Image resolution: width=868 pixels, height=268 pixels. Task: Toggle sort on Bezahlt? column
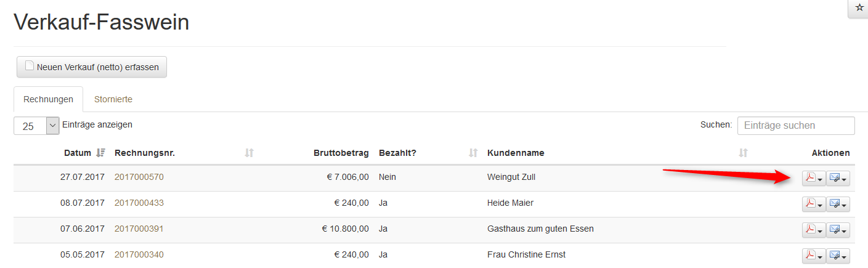pos(473,153)
